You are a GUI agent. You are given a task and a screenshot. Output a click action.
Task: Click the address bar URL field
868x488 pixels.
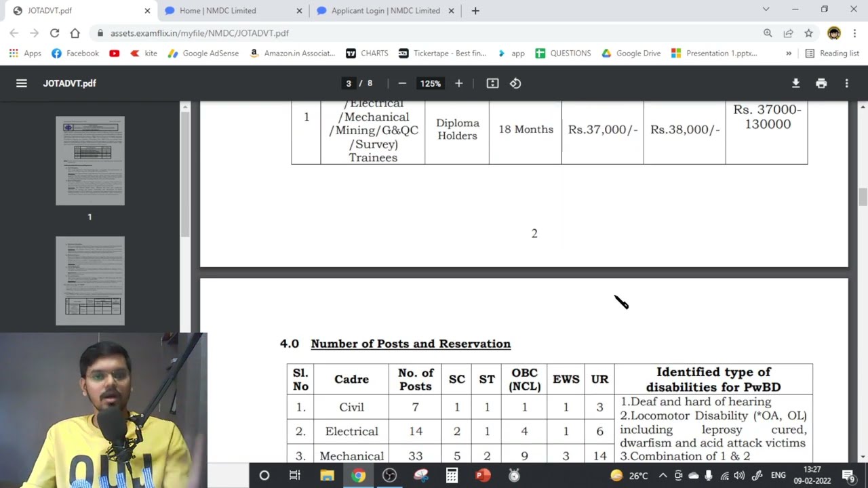(427, 33)
